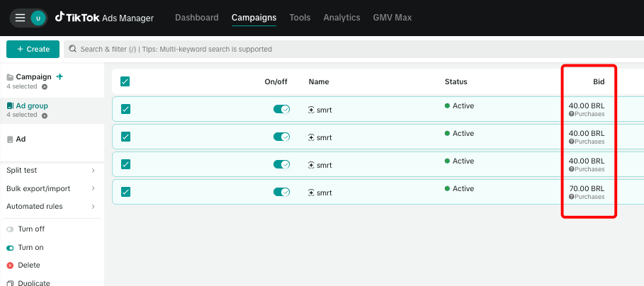
Task: Expand the Bulk export/import submenu
Action: click(93, 189)
